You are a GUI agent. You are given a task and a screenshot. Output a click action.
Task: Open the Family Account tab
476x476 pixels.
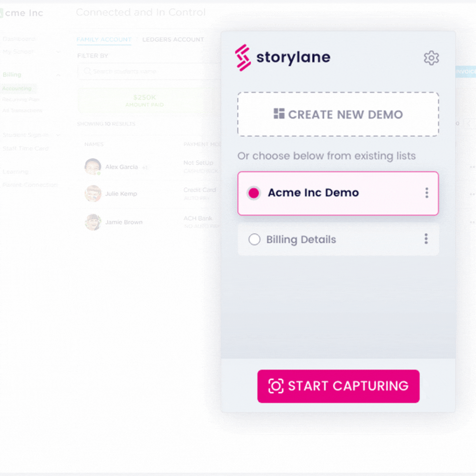tap(104, 40)
